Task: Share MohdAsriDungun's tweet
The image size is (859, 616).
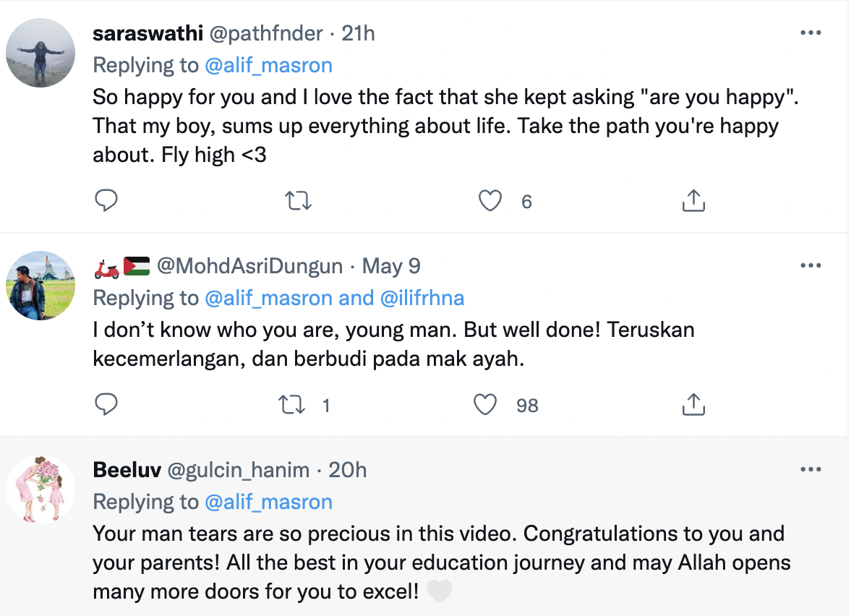Action: [x=693, y=405]
